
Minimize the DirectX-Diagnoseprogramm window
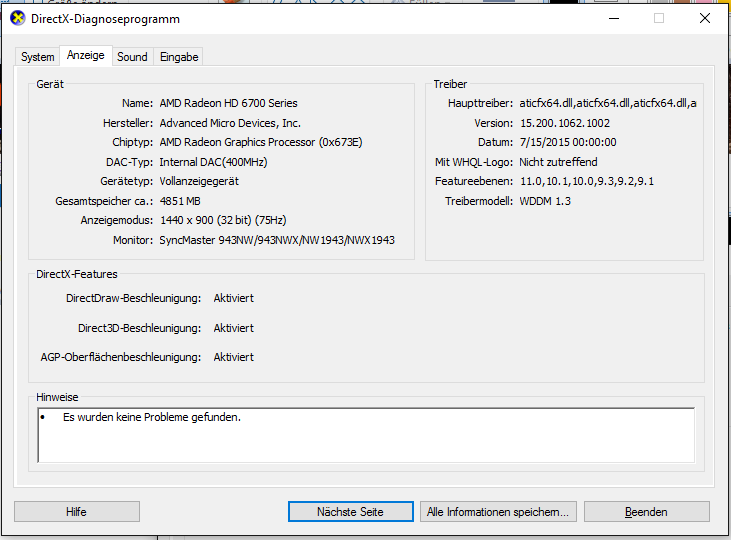614,19
